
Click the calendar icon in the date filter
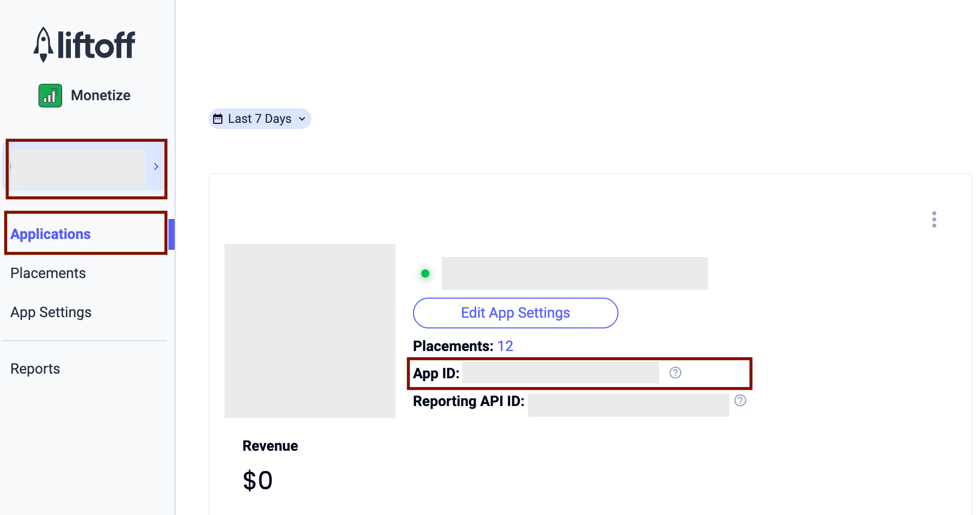pyautogui.click(x=218, y=119)
